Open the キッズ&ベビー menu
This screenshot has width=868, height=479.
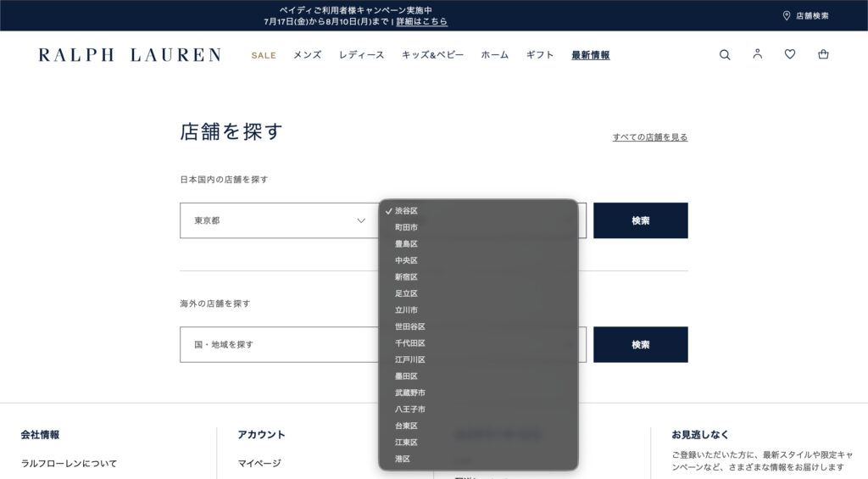point(432,55)
